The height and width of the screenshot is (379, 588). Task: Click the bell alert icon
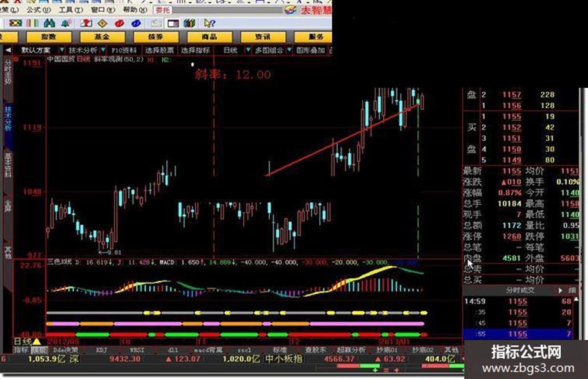(67, 23)
